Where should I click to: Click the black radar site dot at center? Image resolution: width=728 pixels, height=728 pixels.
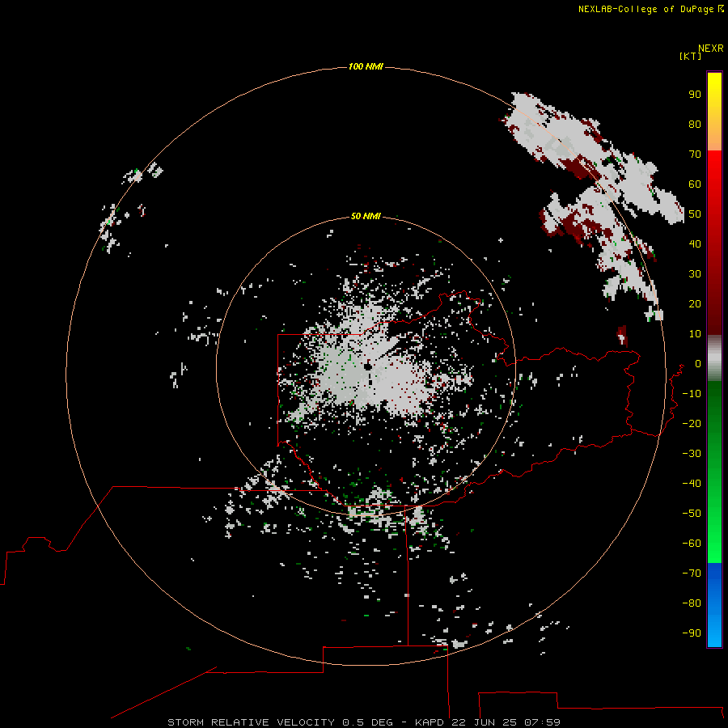coord(368,366)
